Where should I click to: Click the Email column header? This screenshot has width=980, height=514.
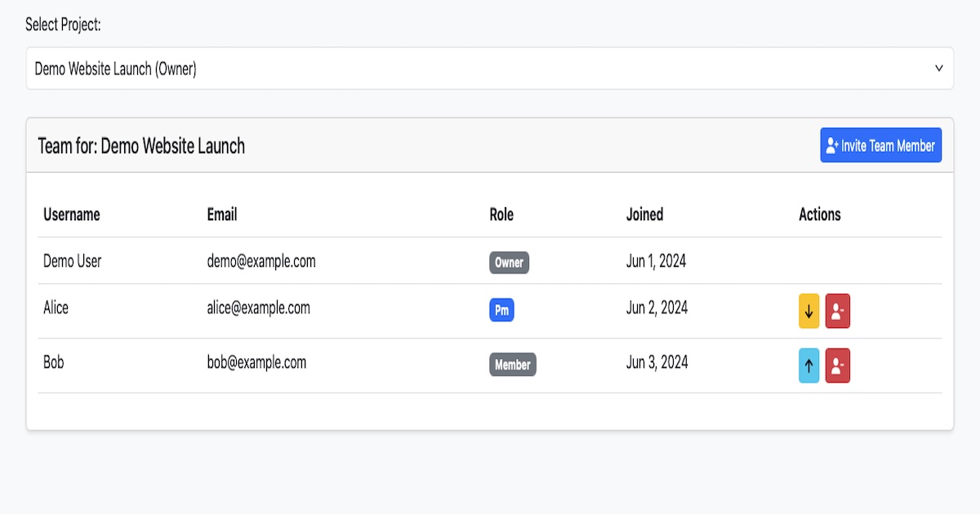tap(222, 215)
